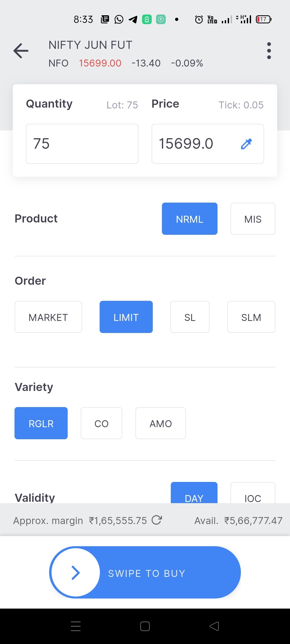Refresh the approx. margin value

point(157,520)
